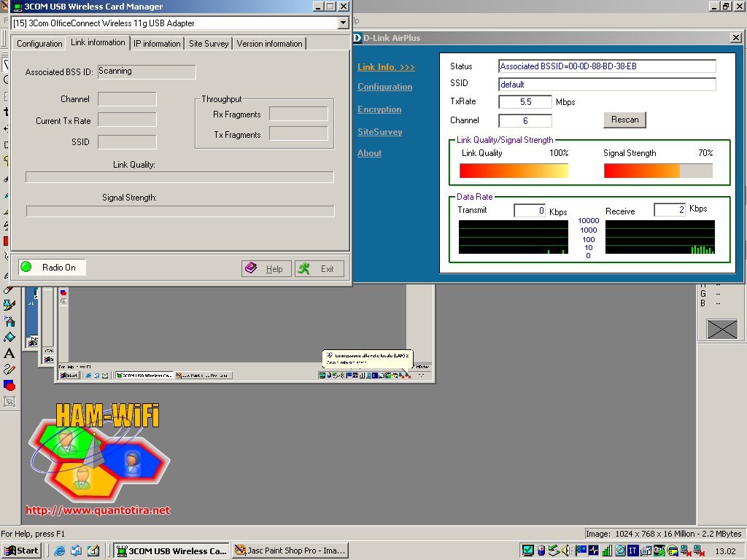Viewport: 747px width, 560px height.
Task: Switch to the Configuration tab in 3COM
Action: click(x=39, y=43)
